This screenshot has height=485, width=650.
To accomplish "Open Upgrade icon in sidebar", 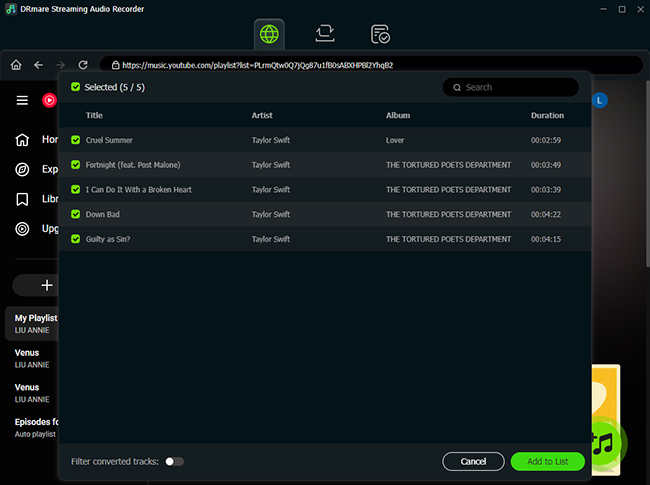I will [x=22, y=229].
